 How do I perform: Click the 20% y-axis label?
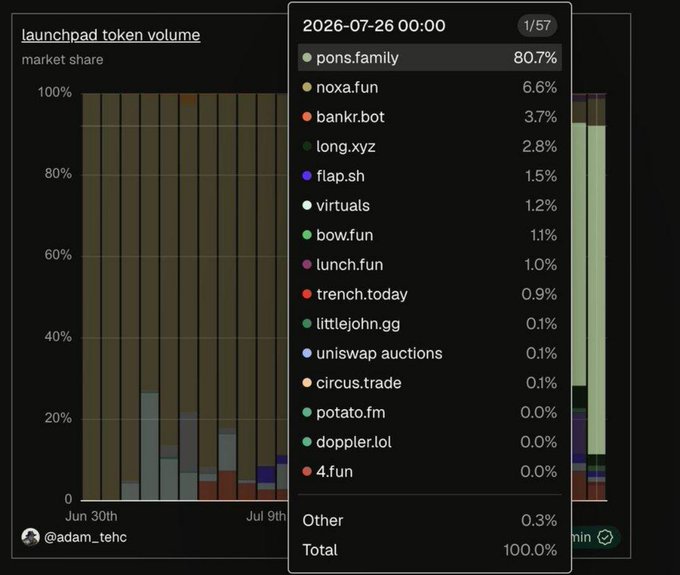tap(58, 418)
